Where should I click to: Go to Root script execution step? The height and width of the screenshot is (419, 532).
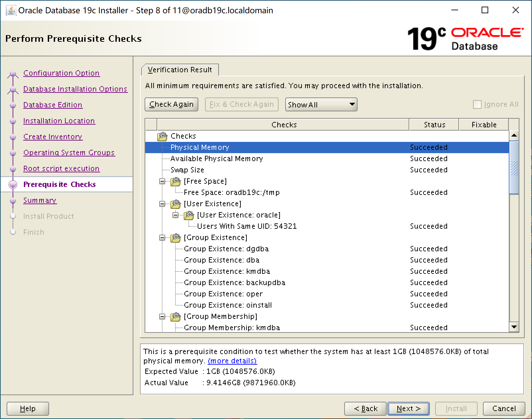61,169
